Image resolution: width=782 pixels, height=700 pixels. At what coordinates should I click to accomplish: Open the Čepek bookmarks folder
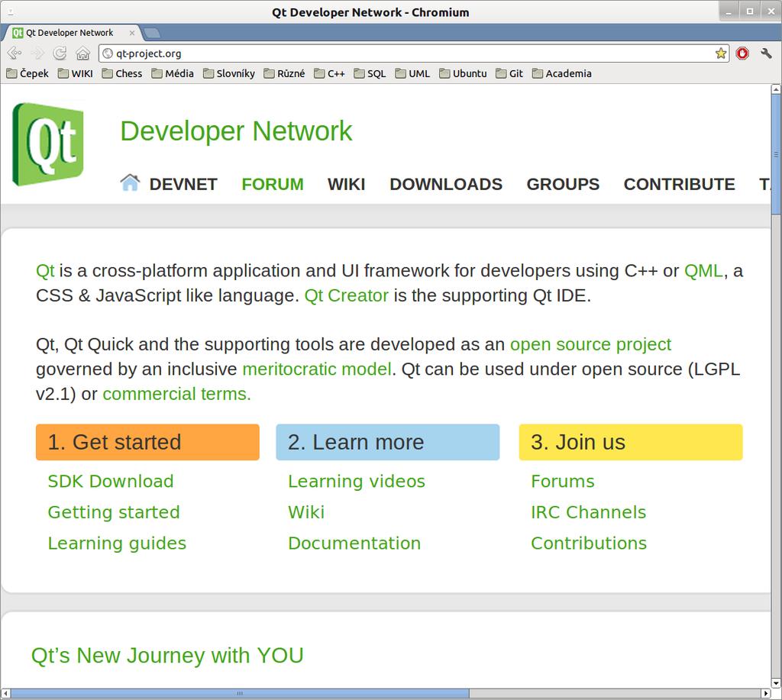click(27, 73)
